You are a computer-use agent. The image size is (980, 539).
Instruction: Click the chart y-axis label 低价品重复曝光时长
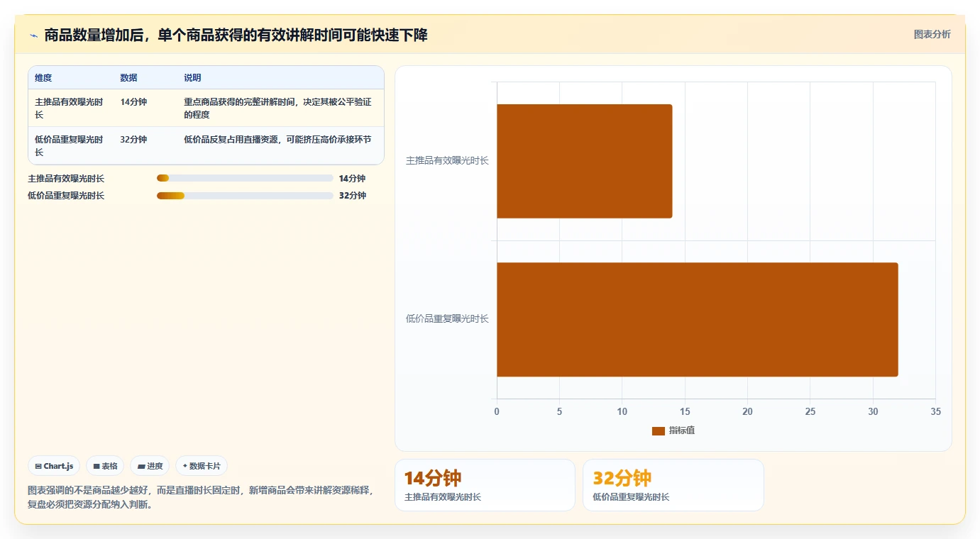[447, 319]
